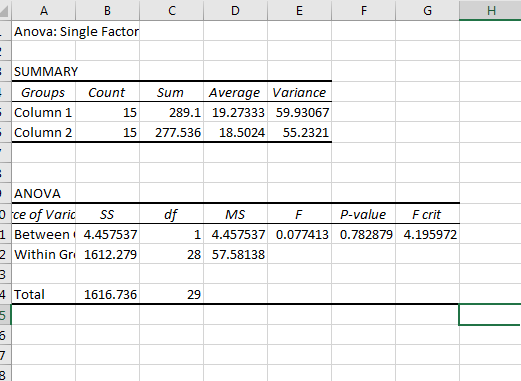Click the total df value 29
This screenshot has width=521, height=381.
(x=172, y=294)
